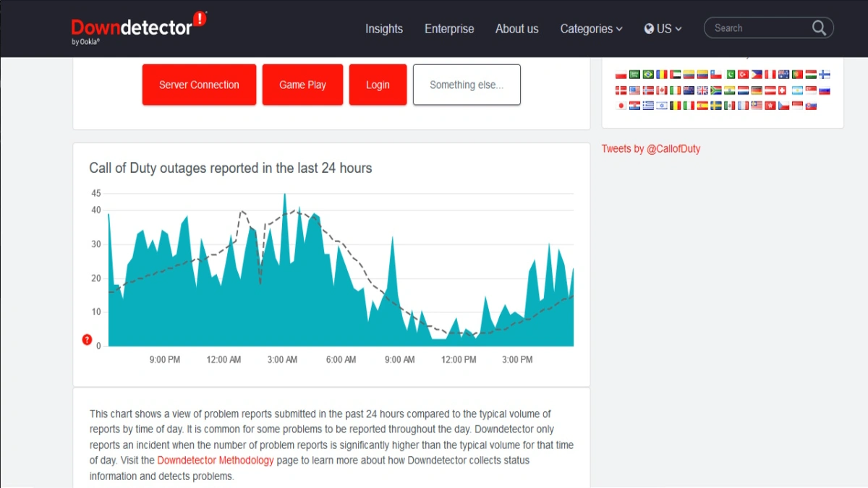Open the About us page

point(516,29)
